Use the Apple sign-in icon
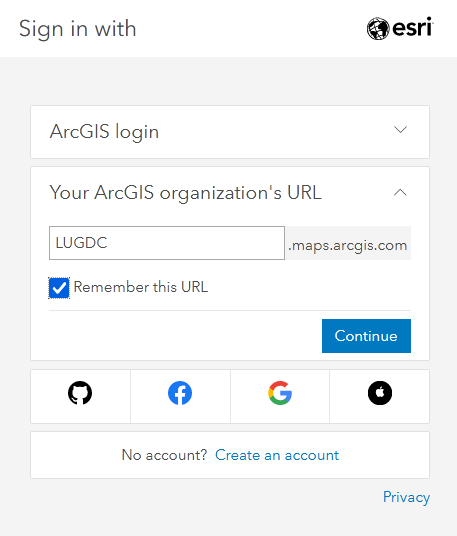Viewport: 457px width, 536px height. (380, 393)
